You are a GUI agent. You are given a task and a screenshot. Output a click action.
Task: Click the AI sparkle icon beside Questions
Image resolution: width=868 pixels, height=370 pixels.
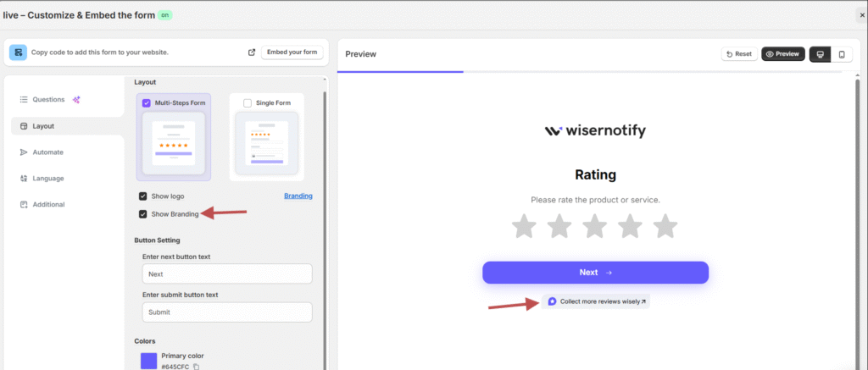pyautogui.click(x=76, y=99)
